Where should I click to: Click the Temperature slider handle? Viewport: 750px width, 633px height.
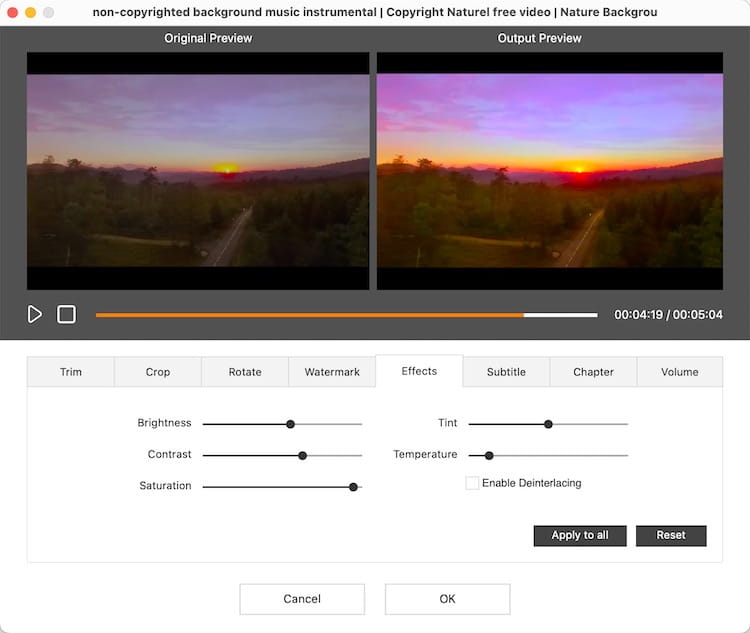pyautogui.click(x=489, y=455)
